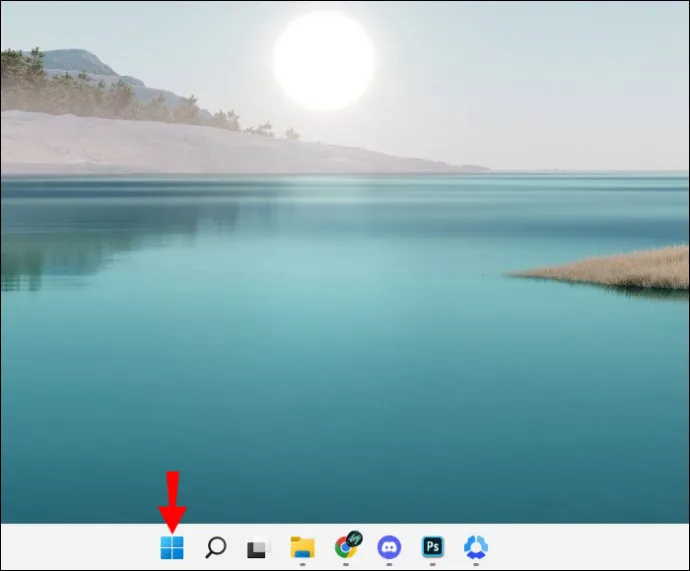The width and height of the screenshot is (690, 571).
Task: Open Google Chrome from the taskbar
Action: tap(348, 545)
